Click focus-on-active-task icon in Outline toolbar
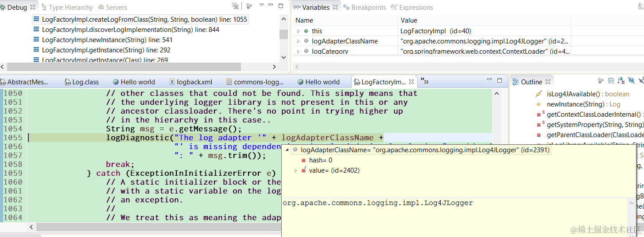This screenshot has width=644, height=237. (601, 80)
